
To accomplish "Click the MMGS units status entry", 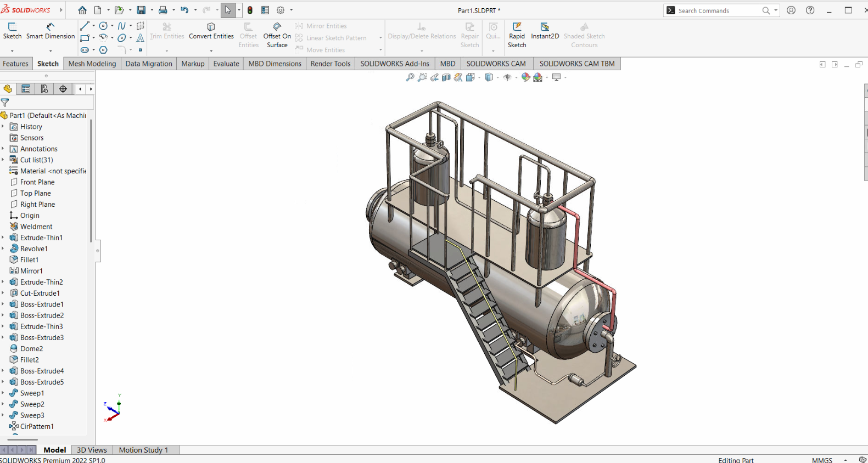I will (822, 460).
